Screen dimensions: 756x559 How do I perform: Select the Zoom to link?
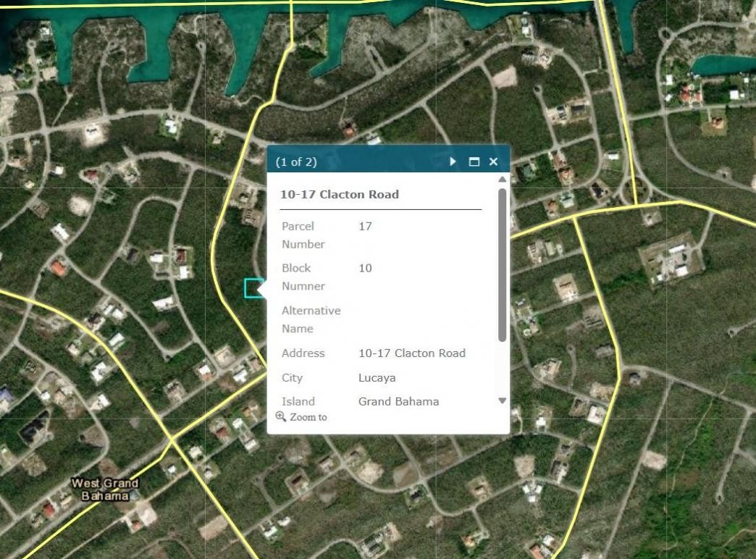(308, 417)
